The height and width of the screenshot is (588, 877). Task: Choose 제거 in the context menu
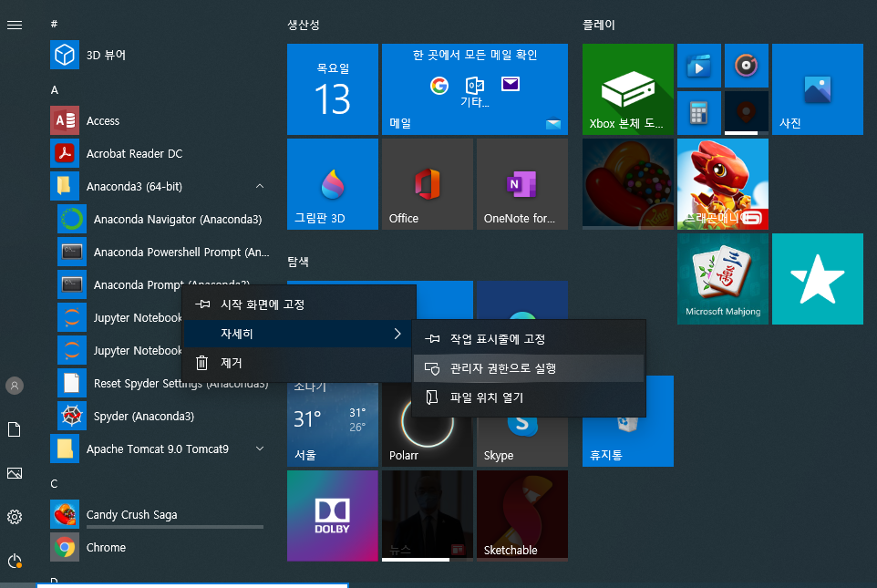coord(299,363)
